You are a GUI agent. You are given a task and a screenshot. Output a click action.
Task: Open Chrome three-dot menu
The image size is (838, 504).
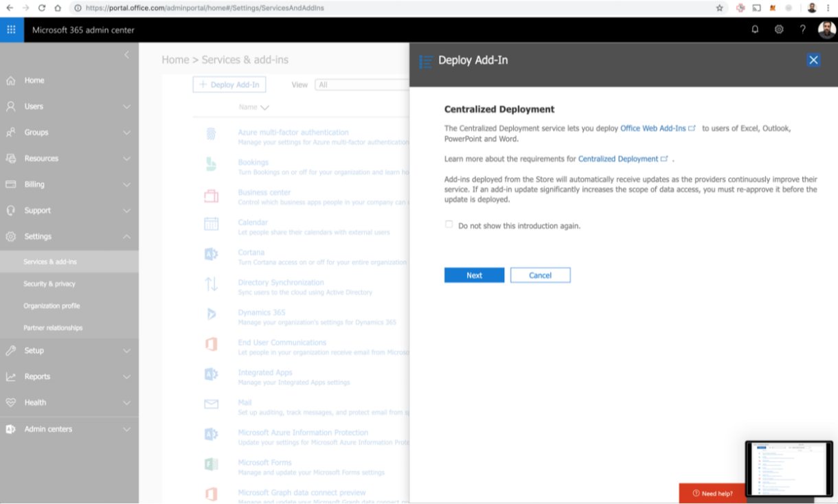coord(828,8)
